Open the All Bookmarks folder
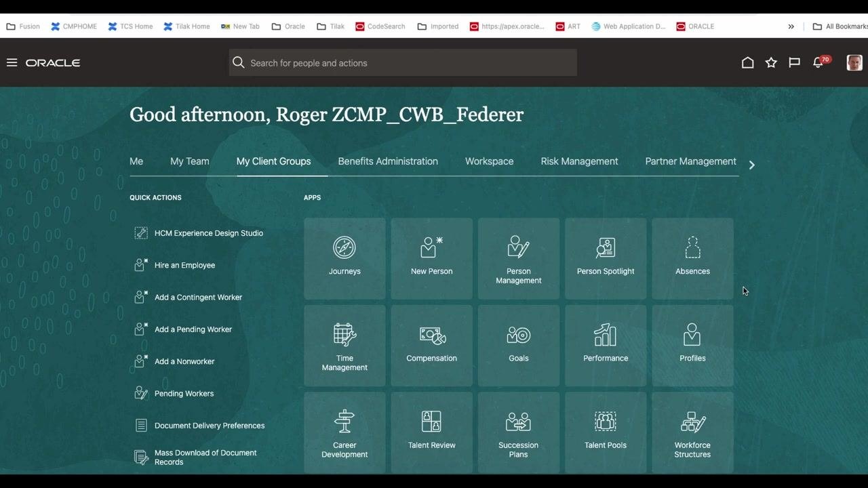The width and height of the screenshot is (868, 488). [x=840, y=26]
